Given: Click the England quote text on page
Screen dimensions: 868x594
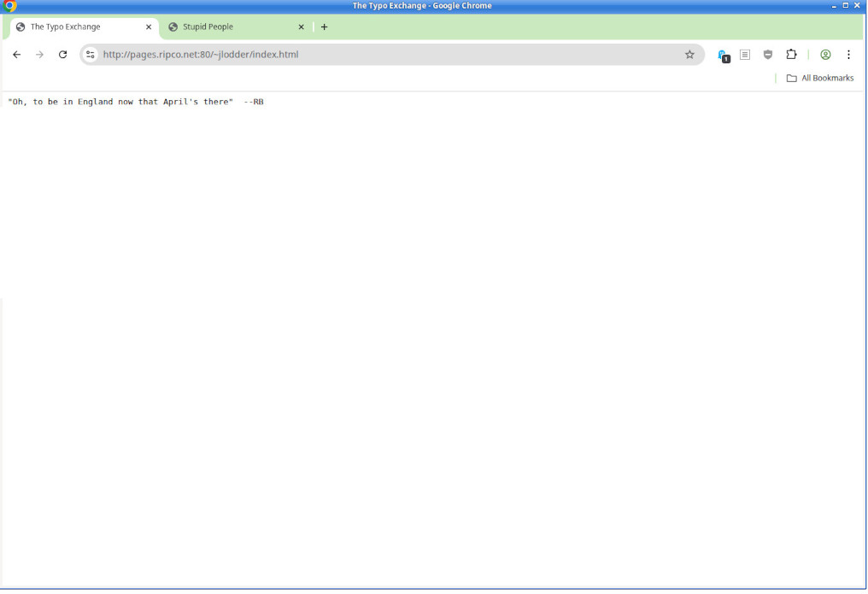Looking at the screenshot, I should pos(120,102).
